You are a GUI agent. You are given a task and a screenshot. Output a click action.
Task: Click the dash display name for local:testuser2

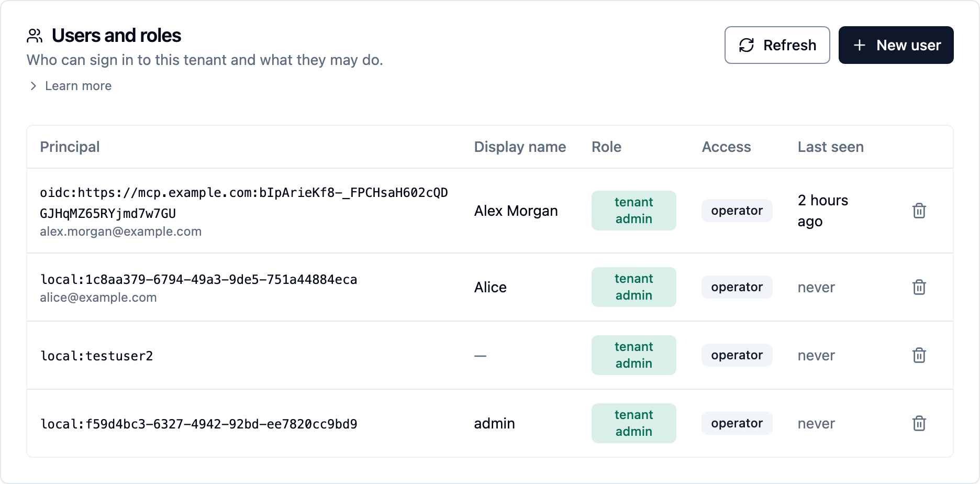click(x=480, y=356)
